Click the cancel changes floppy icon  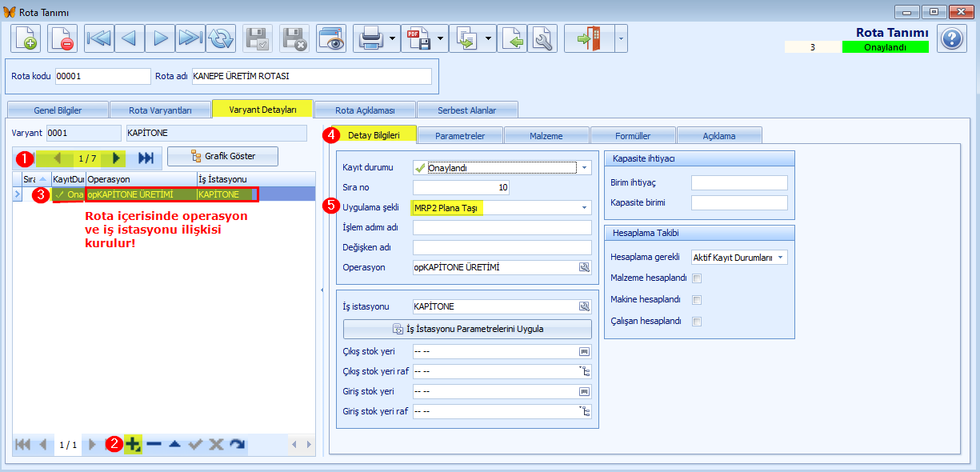pos(294,38)
